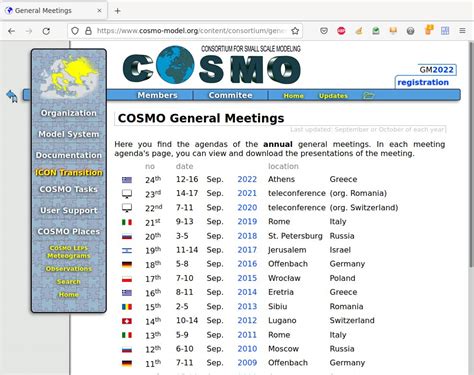Click the Romanian flag for 15th meeting
This screenshot has height=375, width=474.
click(127, 307)
